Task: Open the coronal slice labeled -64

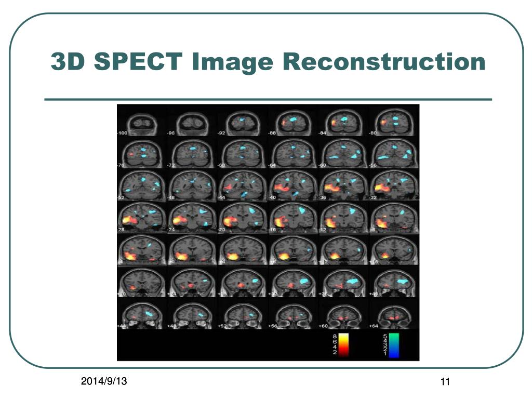Action: [293, 154]
